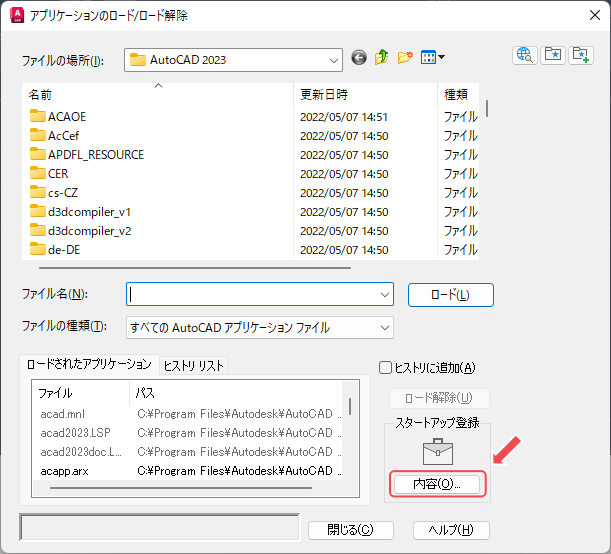The width and height of the screenshot is (611, 554).
Task: Open the Views menu icon
Action: [x=432, y=59]
